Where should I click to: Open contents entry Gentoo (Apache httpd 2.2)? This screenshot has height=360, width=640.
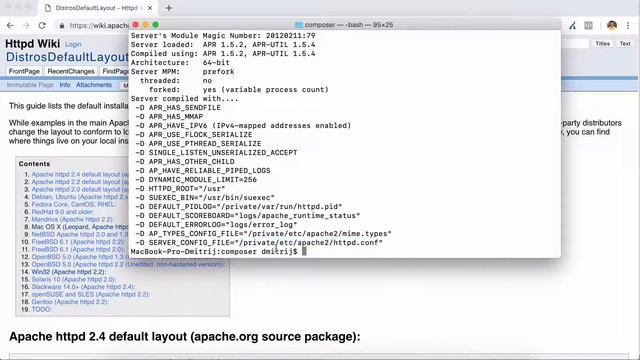coord(70,302)
